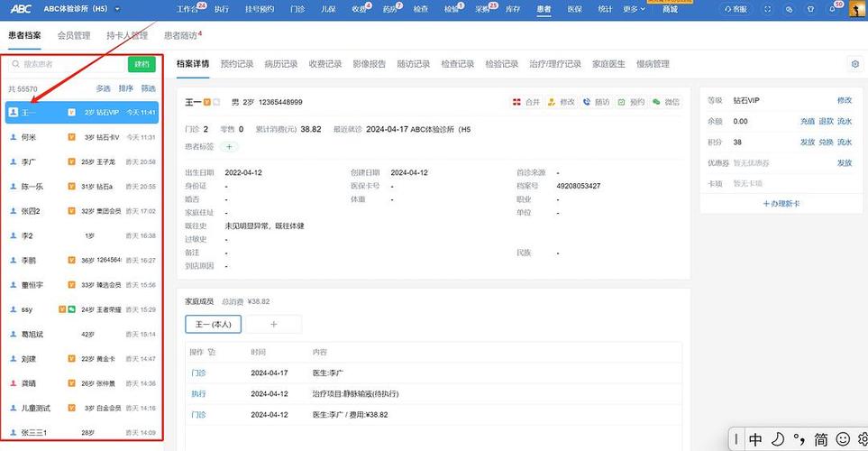Open 药房 in top navigation
Image resolution: width=868 pixels, height=451 pixels.
coord(389,9)
